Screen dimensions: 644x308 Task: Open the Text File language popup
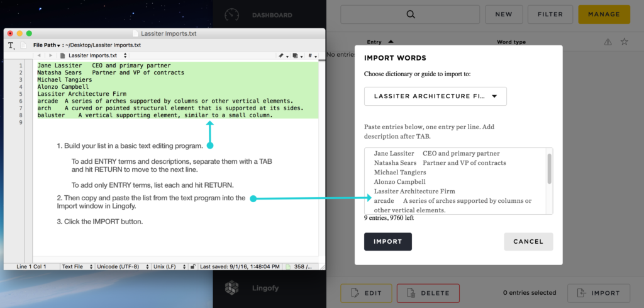pyautogui.click(x=77, y=266)
